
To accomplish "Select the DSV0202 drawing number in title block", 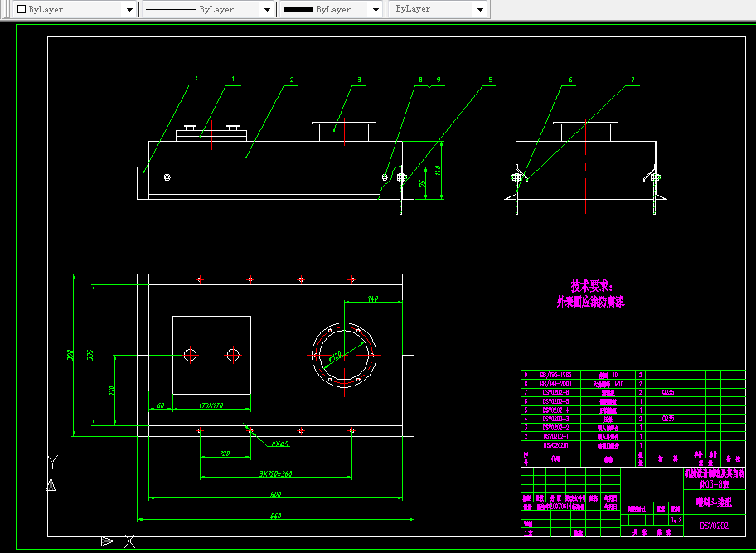I will [714, 526].
